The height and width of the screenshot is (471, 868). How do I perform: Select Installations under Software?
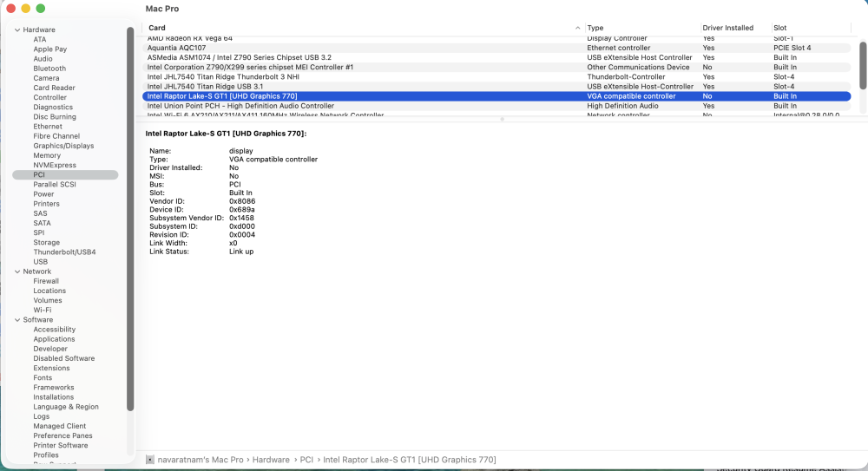[53, 397]
